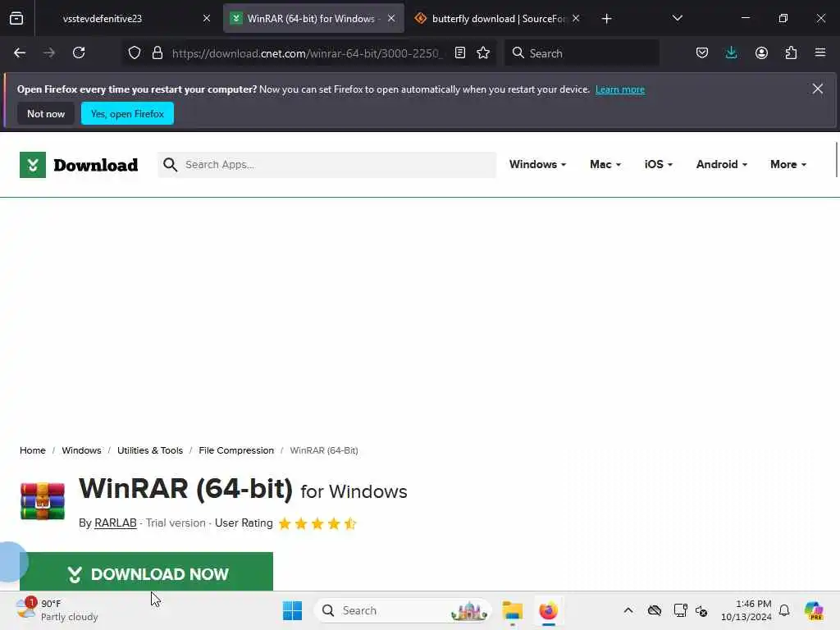Open Copilot preview icon

(814, 610)
